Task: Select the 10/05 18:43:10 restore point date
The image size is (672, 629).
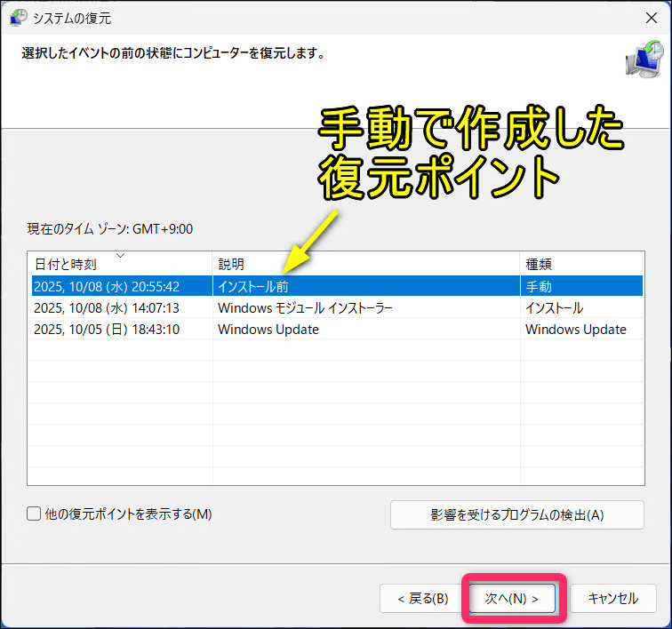Action: [107, 330]
